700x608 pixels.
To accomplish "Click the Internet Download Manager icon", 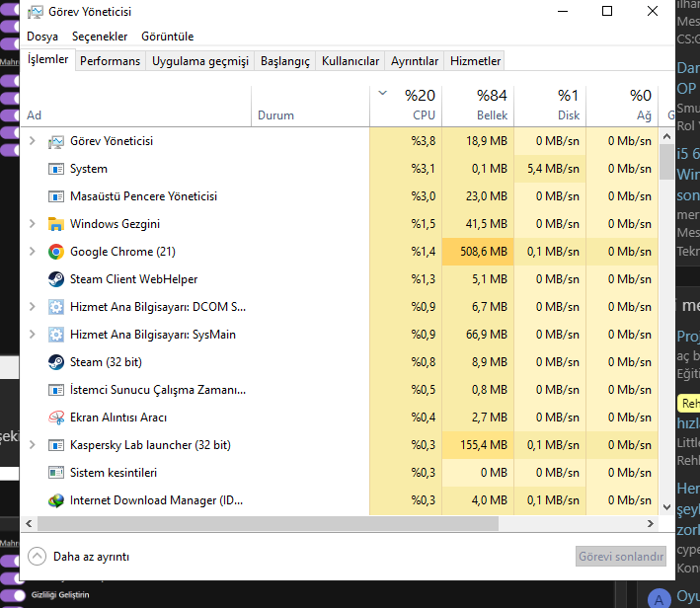I will click(56, 500).
